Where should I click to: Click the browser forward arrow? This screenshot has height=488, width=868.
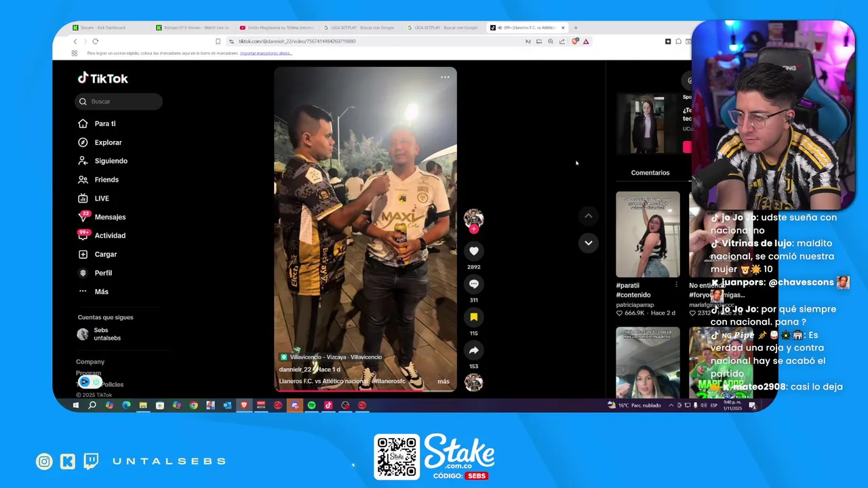tap(85, 41)
